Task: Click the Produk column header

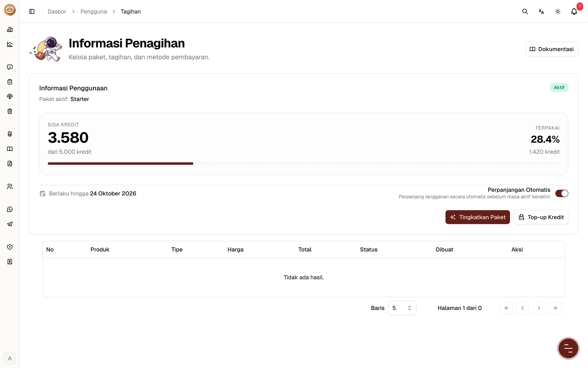Action: (x=100, y=249)
